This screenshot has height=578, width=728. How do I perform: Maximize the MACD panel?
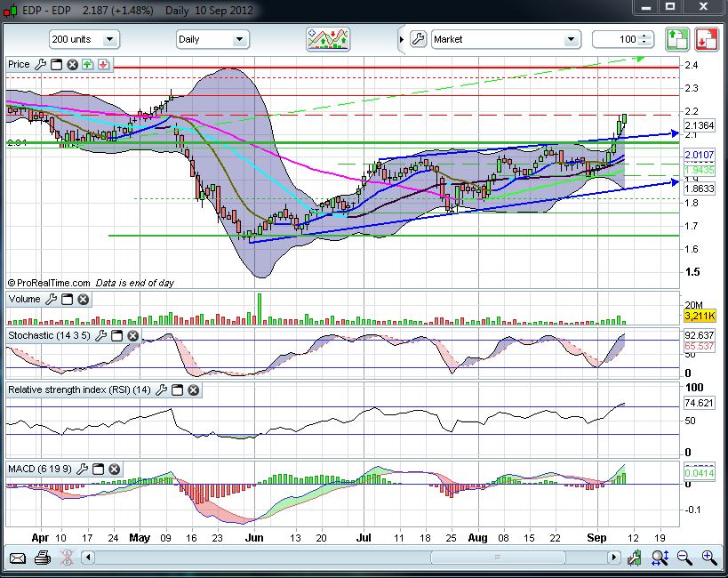point(99,469)
